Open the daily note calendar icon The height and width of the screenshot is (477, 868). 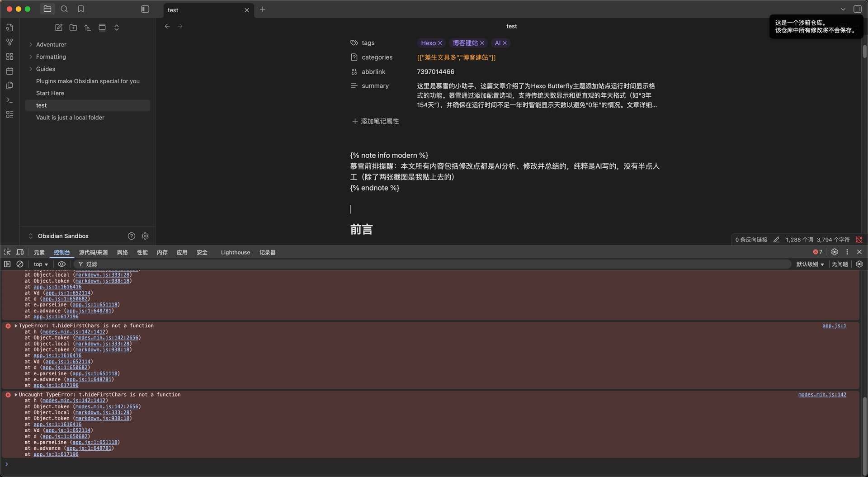coord(9,71)
